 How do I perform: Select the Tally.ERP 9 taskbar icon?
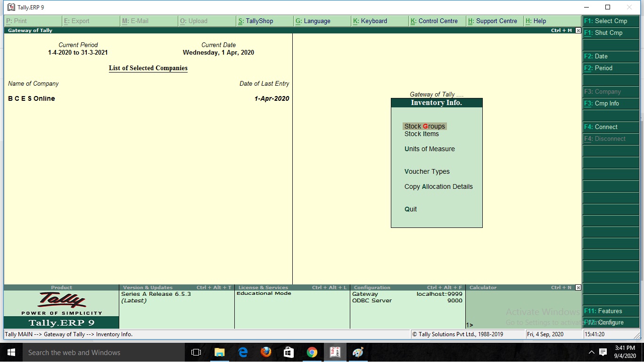tap(335, 352)
